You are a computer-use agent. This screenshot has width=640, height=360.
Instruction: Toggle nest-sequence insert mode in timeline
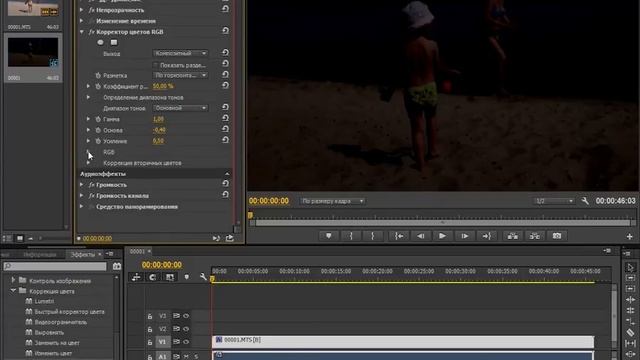pyautogui.click(x=136, y=277)
